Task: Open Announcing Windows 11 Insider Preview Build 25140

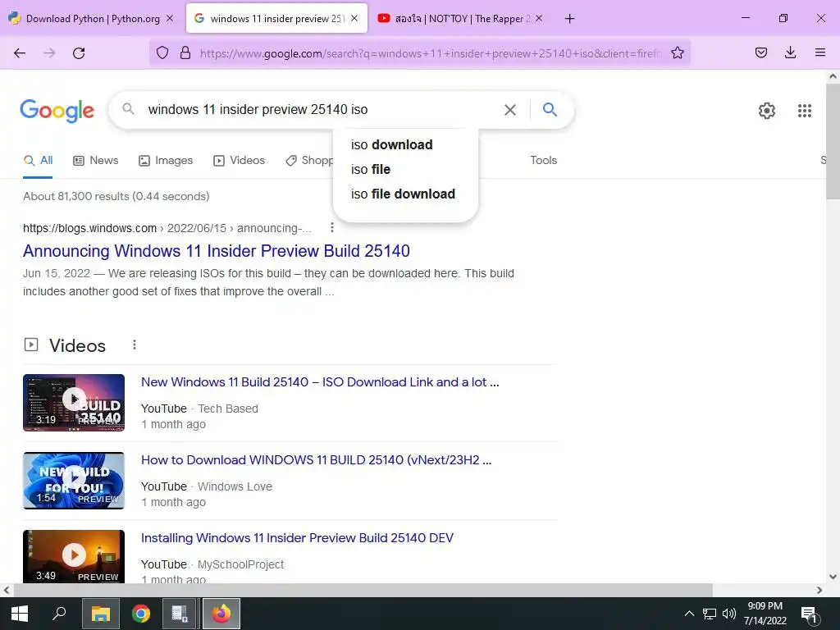Action: point(217,251)
